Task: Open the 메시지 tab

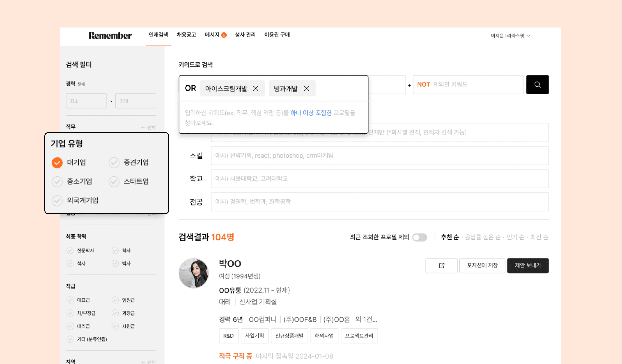Action: coord(212,35)
